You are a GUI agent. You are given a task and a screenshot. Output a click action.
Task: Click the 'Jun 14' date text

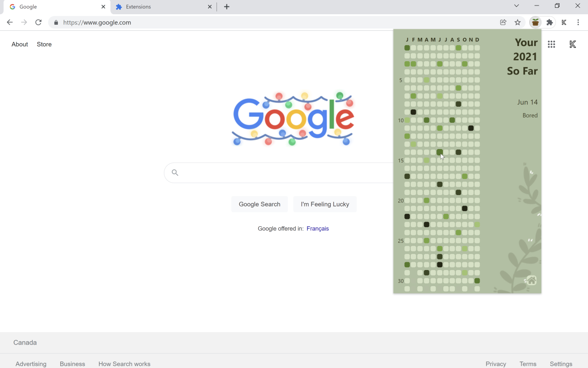click(x=527, y=102)
